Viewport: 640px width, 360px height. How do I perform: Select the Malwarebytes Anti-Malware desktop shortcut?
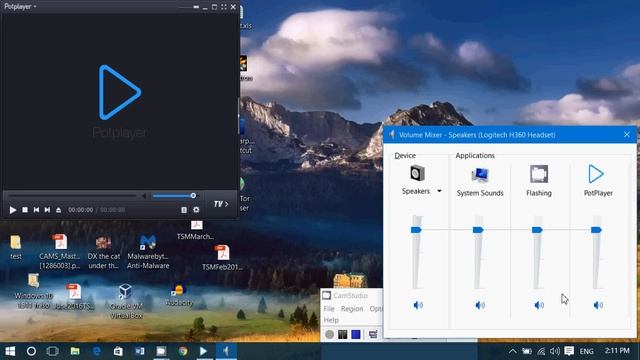(x=148, y=251)
